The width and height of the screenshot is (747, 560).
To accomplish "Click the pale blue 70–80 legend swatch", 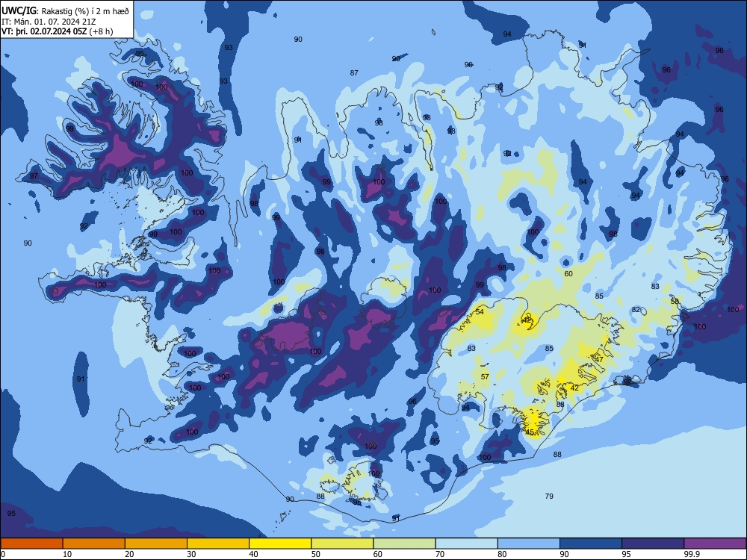I will click(466, 544).
